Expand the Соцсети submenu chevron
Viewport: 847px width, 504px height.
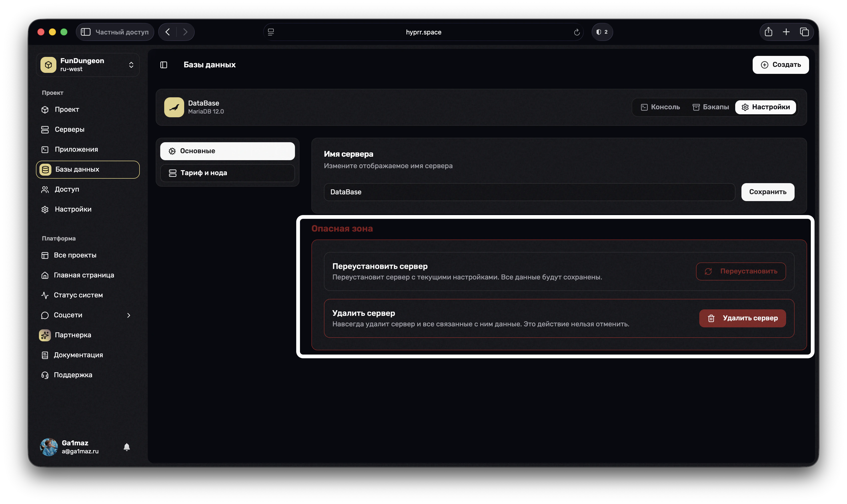click(129, 315)
